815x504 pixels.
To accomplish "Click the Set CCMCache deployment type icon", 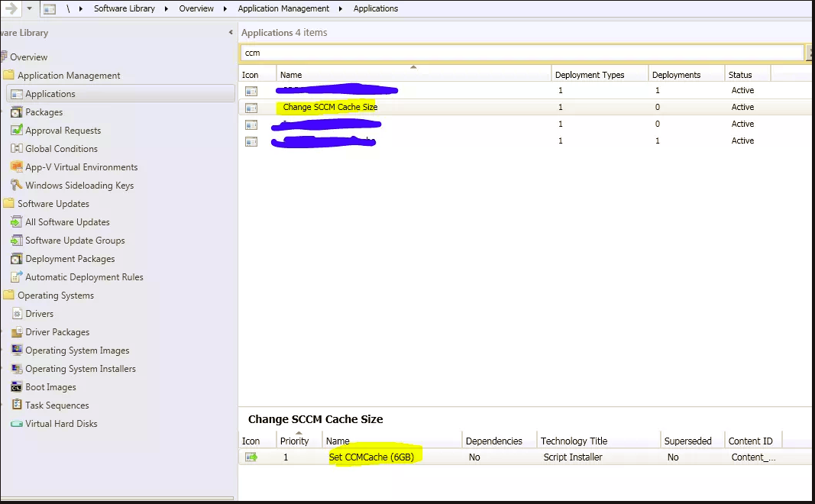I will pos(251,457).
